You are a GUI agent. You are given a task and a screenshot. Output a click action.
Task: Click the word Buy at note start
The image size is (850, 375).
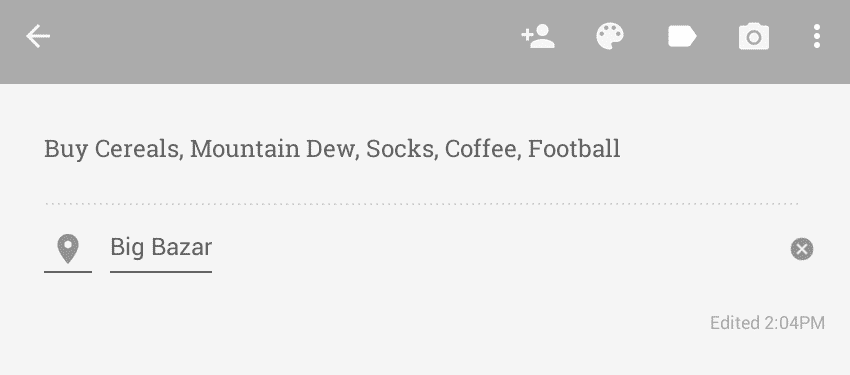[66, 149]
